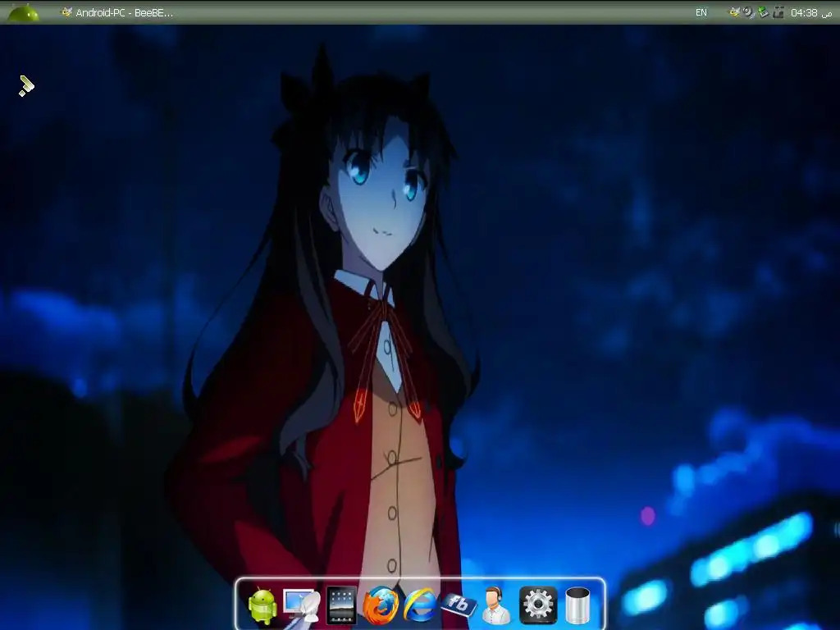Open the support agent with headset dock icon
Viewport: 840px width, 630px height.
click(x=496, y=605)
